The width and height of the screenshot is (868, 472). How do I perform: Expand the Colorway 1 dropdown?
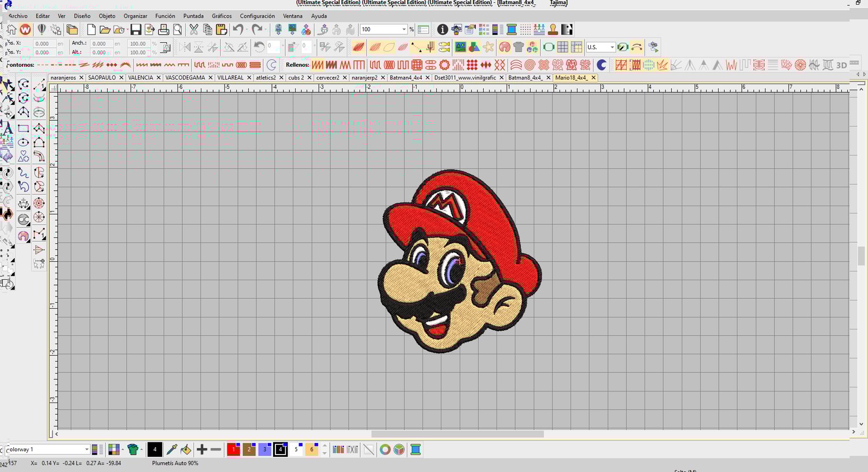tap(87, 449)
